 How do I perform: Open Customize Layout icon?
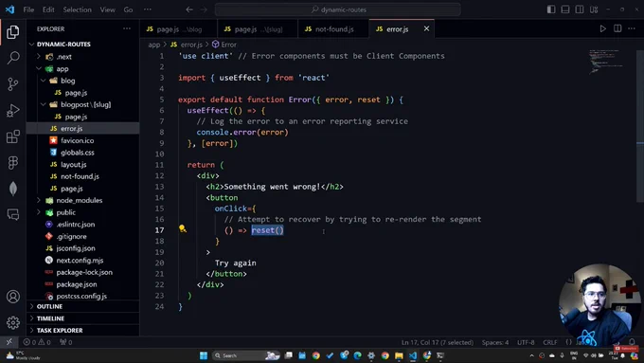[594, 9]
